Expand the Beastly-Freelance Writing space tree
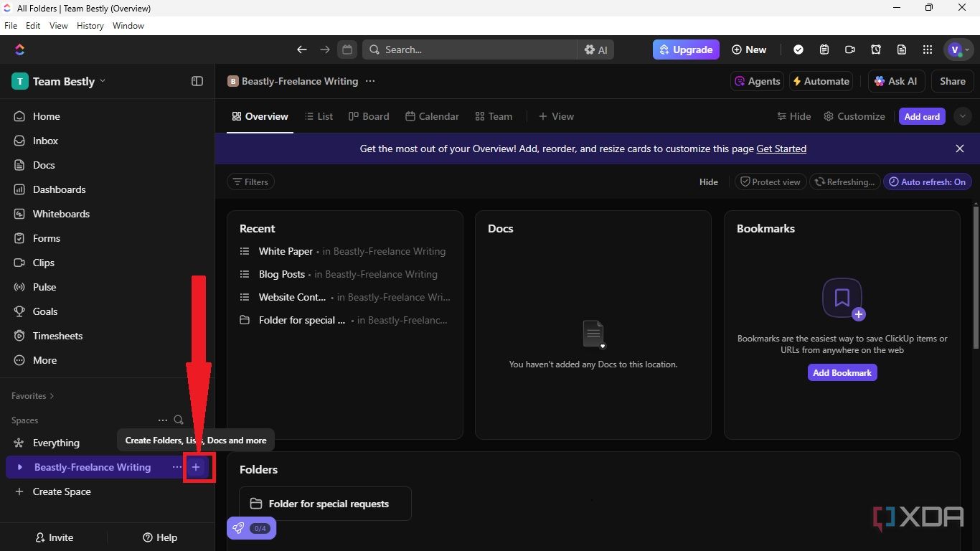The height and width of the screenshot is (551, 980). coord(19,467)
